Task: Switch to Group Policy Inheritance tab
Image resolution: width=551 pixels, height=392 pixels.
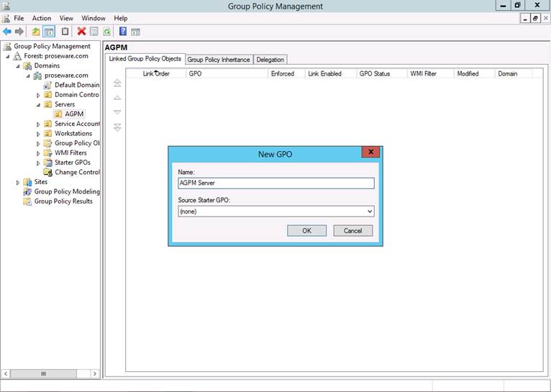Action: (219, 60)
